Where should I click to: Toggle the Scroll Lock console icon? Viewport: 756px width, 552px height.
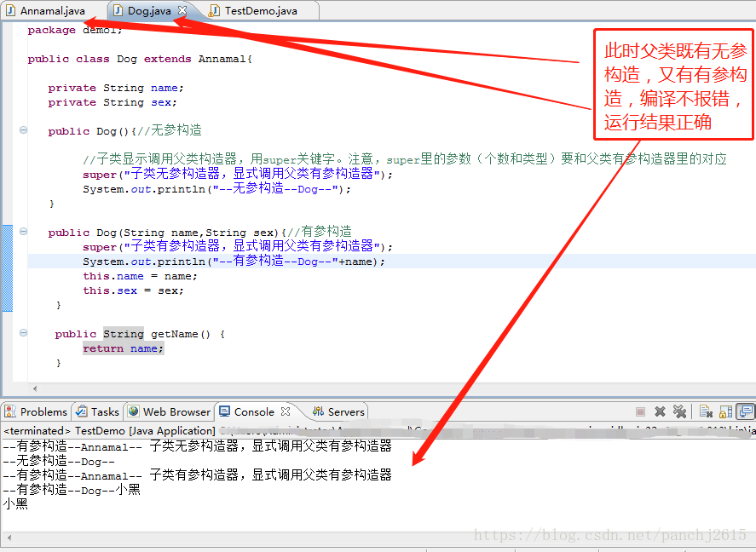point(725,411)
